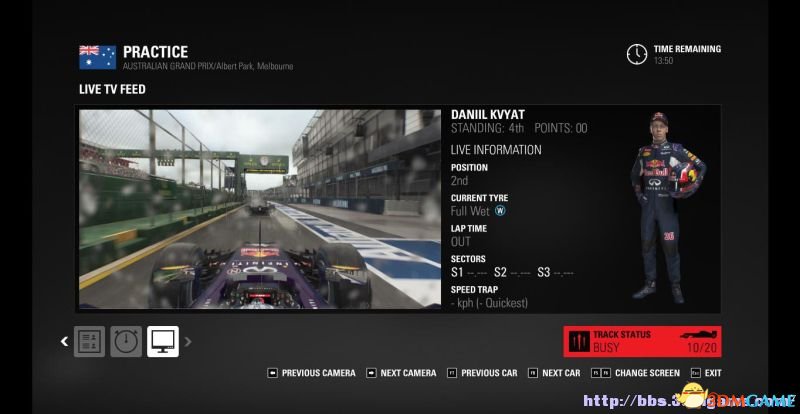Click the Change Screen key icons
This screenshot has width=800, height=414.
[x=601, y=373]
